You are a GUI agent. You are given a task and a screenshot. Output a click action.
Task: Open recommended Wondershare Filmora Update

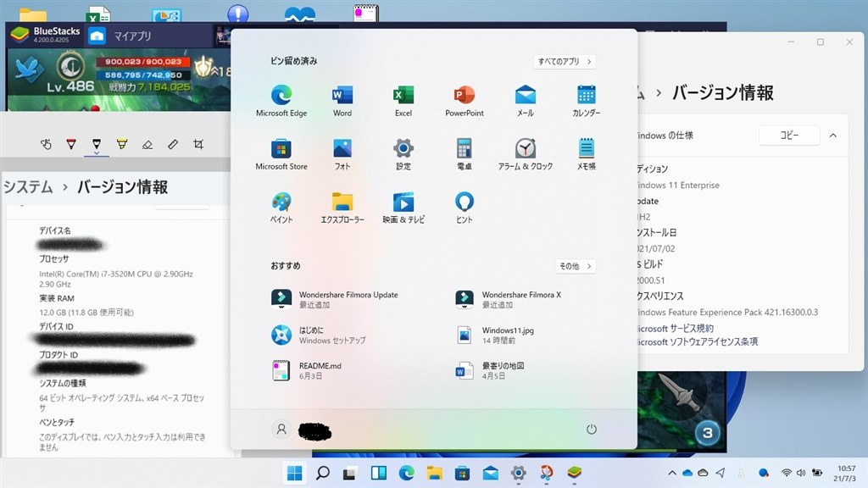click(335, 299)
